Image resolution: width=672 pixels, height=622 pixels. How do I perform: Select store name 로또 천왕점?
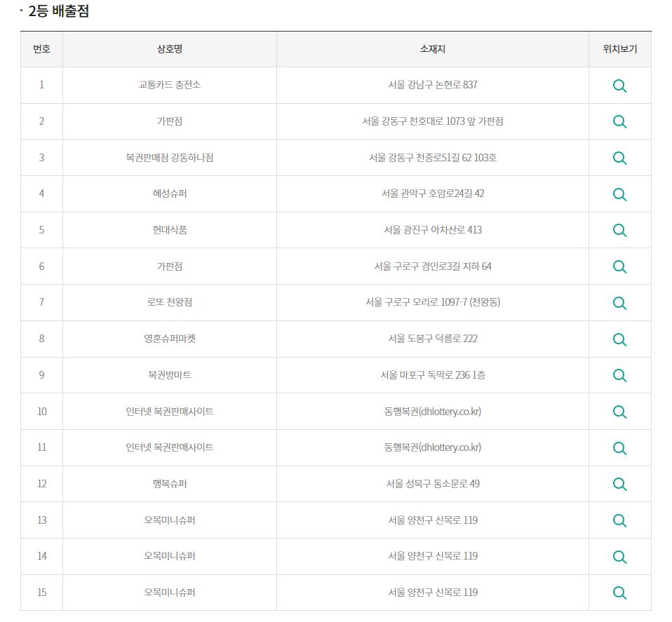(x=170, y=302)
